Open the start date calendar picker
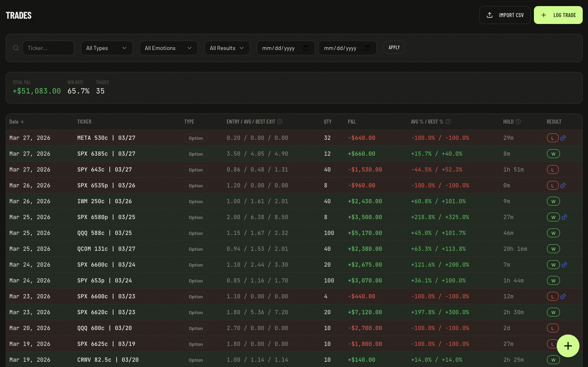 tap(306, 48)
